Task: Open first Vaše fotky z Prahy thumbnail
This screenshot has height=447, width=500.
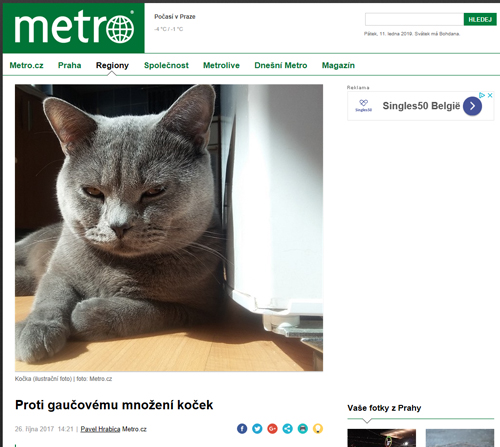Action: pyautogui.click(x=381, y=438)
